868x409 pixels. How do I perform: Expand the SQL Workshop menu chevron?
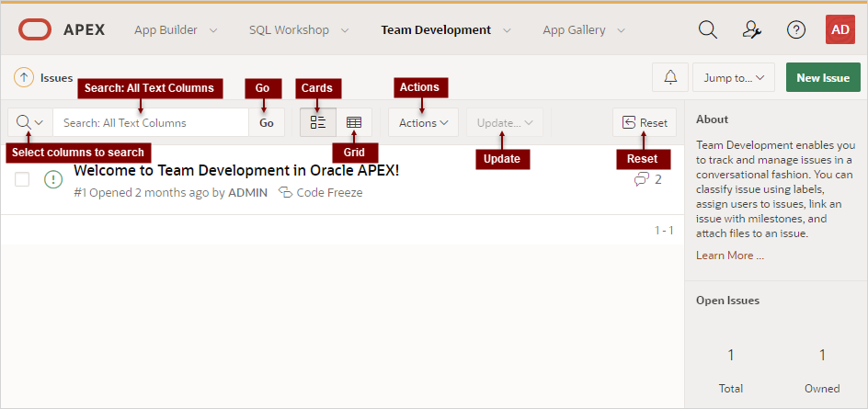point(345,30)
